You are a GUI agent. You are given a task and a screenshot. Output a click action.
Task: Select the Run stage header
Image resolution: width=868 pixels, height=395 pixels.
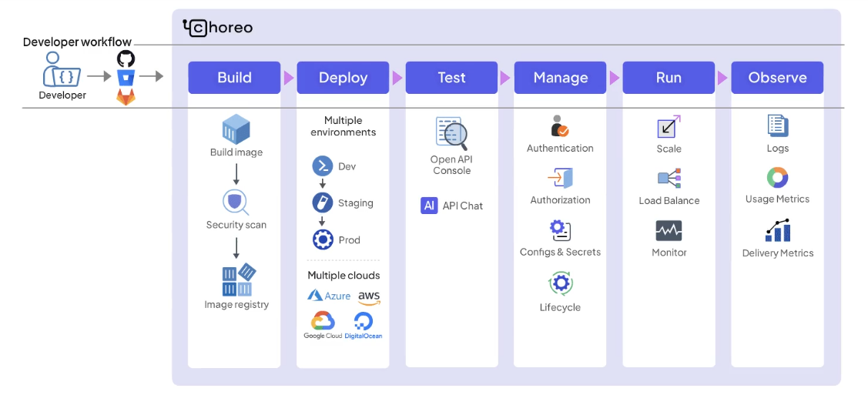pos(669,78)
